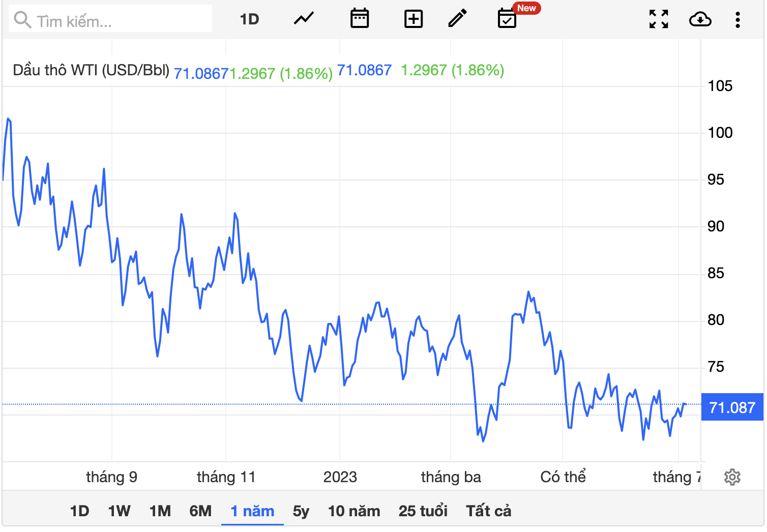Click the 80 price axis label
767x532 pixels.
pyautogui.click(x=716, y=320)
